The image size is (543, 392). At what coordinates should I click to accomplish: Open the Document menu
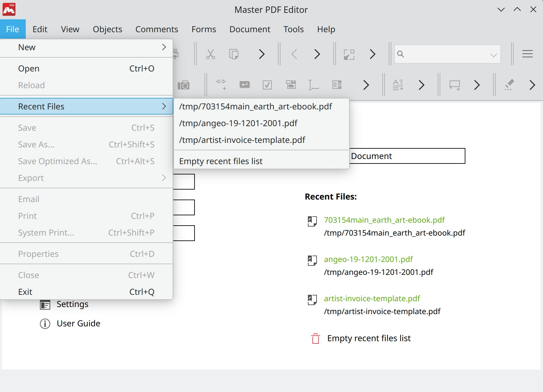(x=250, y=29)
